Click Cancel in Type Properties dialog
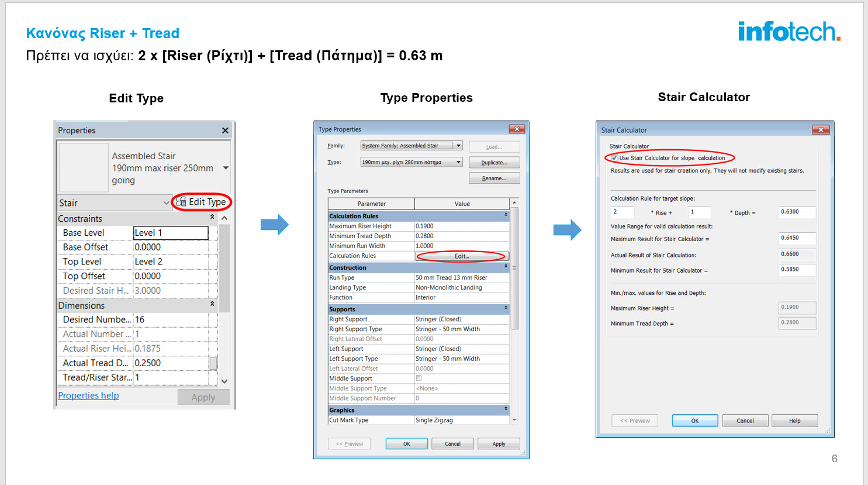This screenshot has height=485, width=868. point(452,444)
